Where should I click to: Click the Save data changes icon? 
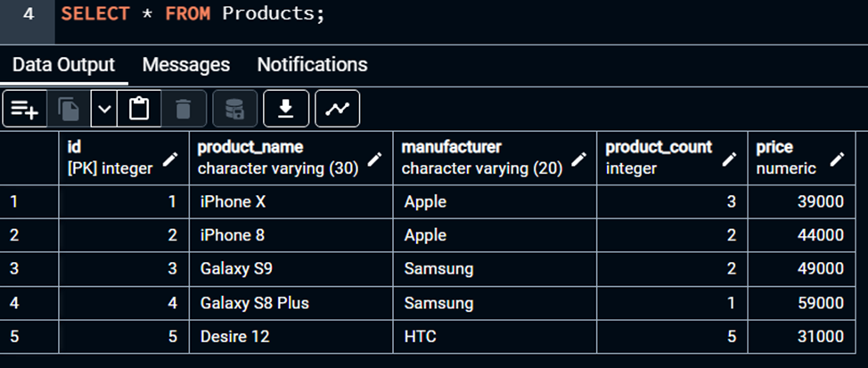pyautogui.click(x=235, y=109)
